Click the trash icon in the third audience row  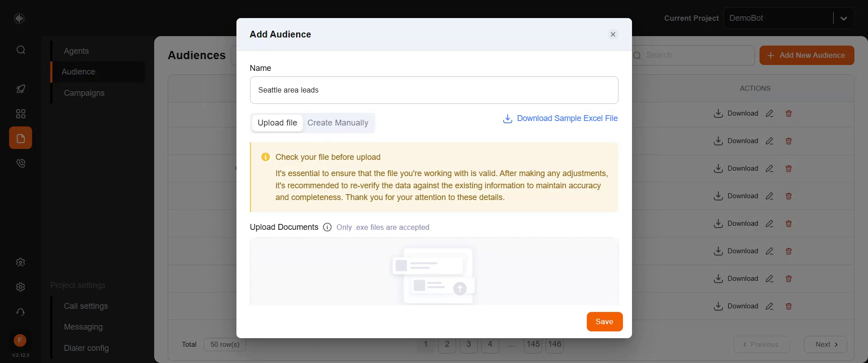pos(788,169)
